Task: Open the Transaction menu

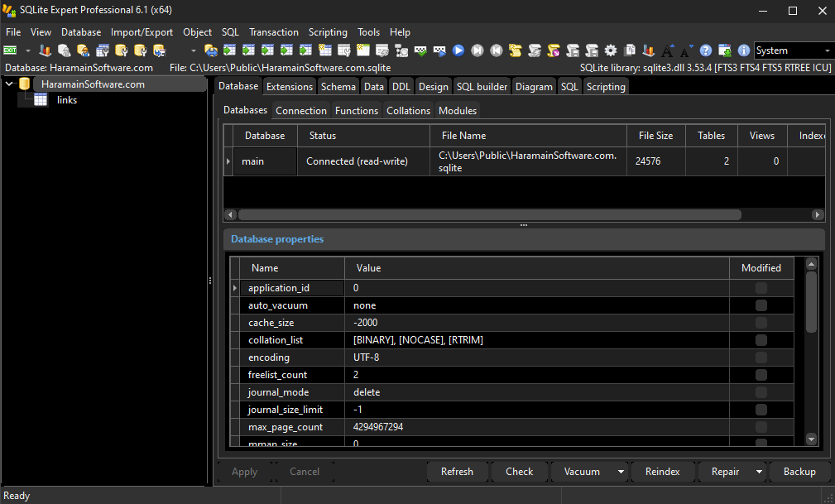Action: click(274, 32)
